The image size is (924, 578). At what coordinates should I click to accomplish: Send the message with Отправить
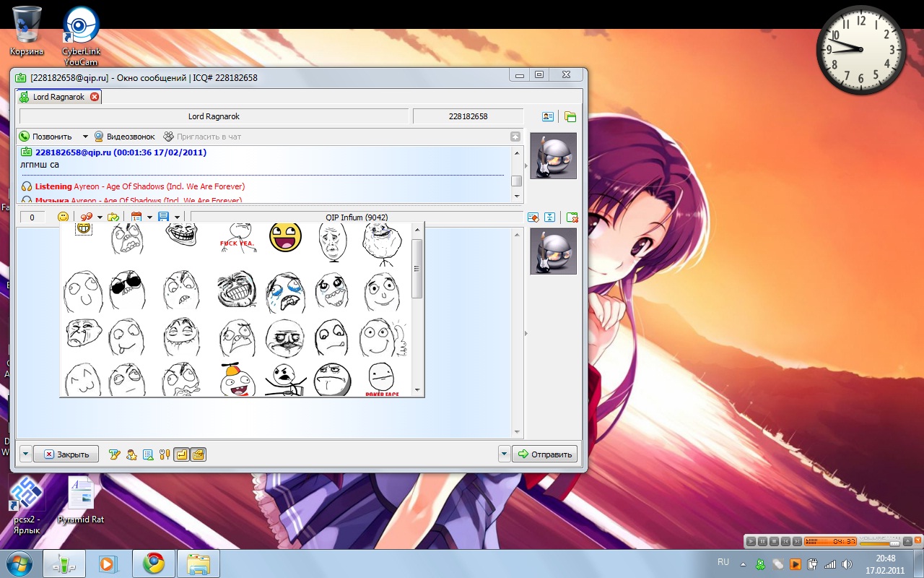[545, 454]
